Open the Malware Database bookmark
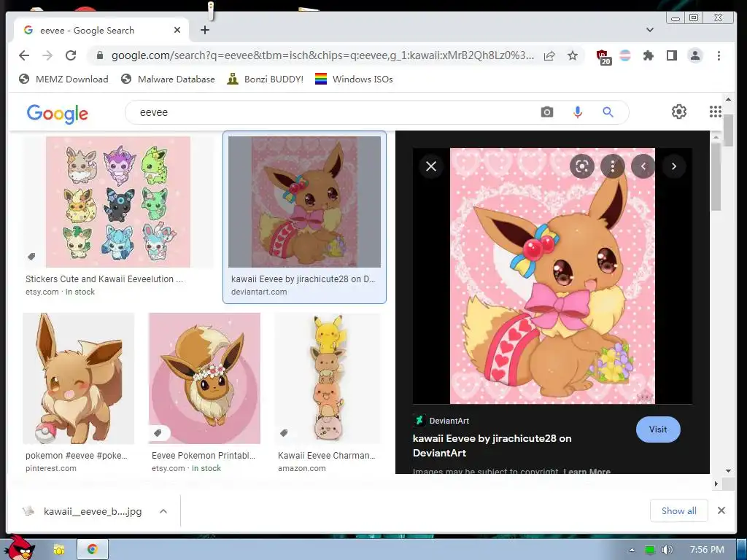 (x=168, y=79)
